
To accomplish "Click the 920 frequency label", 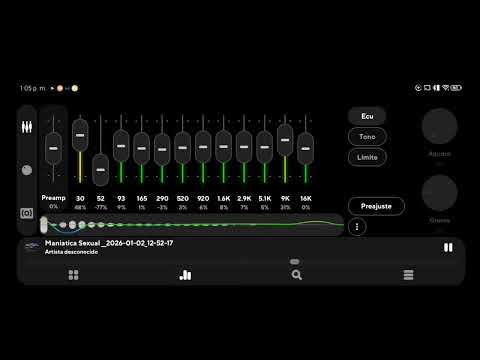I will point(203,199).
